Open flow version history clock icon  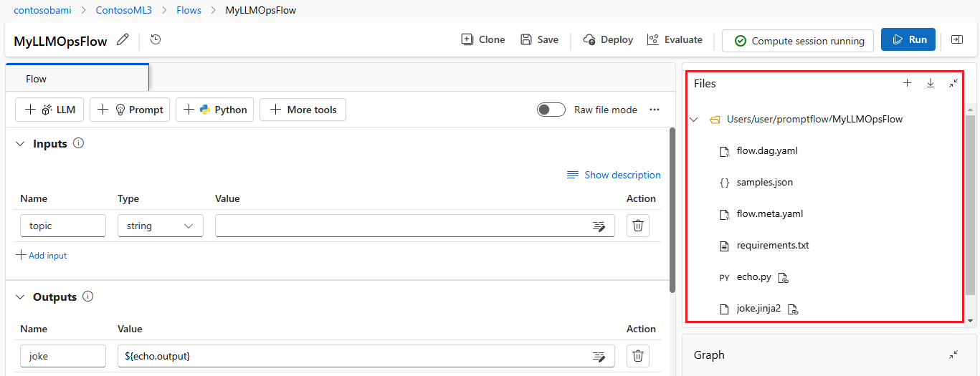coord(156,40)
